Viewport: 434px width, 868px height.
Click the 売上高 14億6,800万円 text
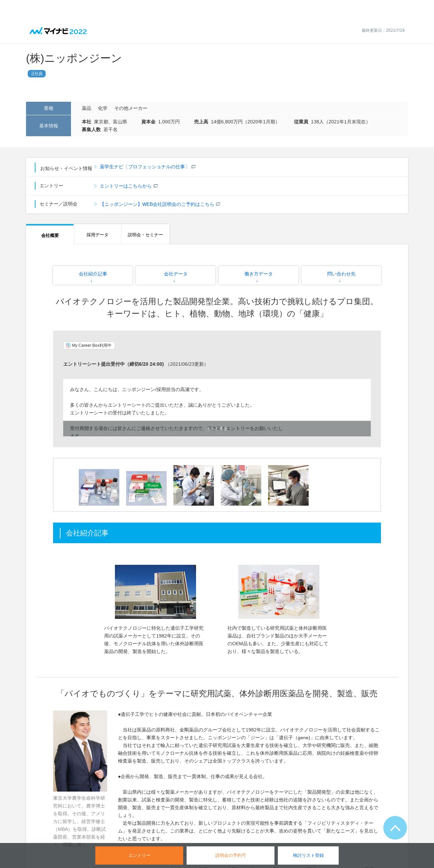coord(237,122)
